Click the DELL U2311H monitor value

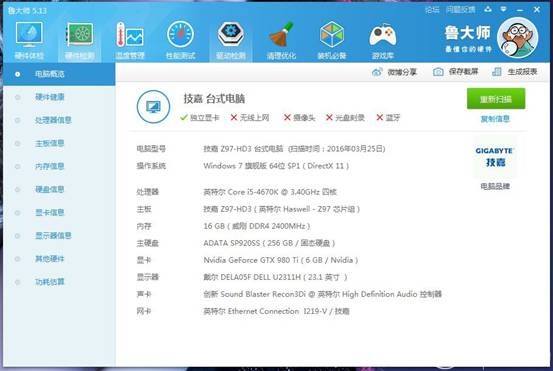pos(275,277)
